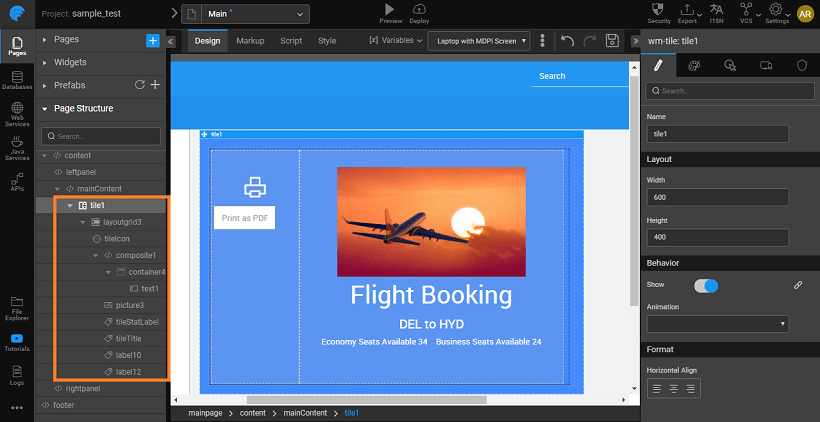Click the Print as PDF button
820x422 pixels.
point(244,219)
